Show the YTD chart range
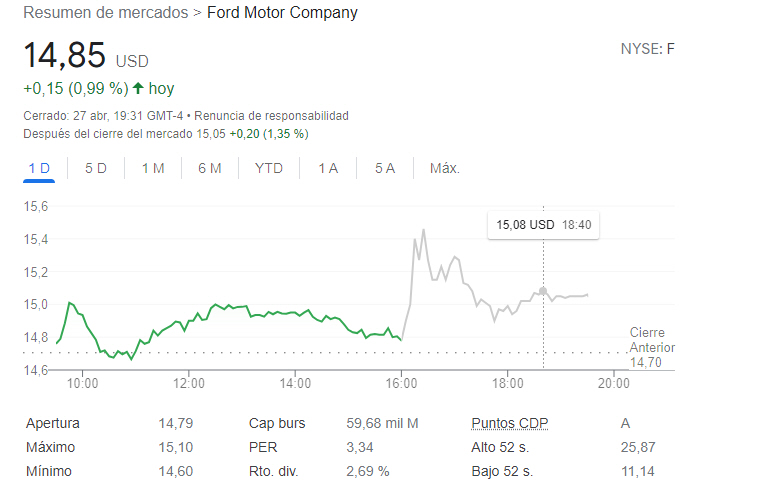 pos(269,168)
